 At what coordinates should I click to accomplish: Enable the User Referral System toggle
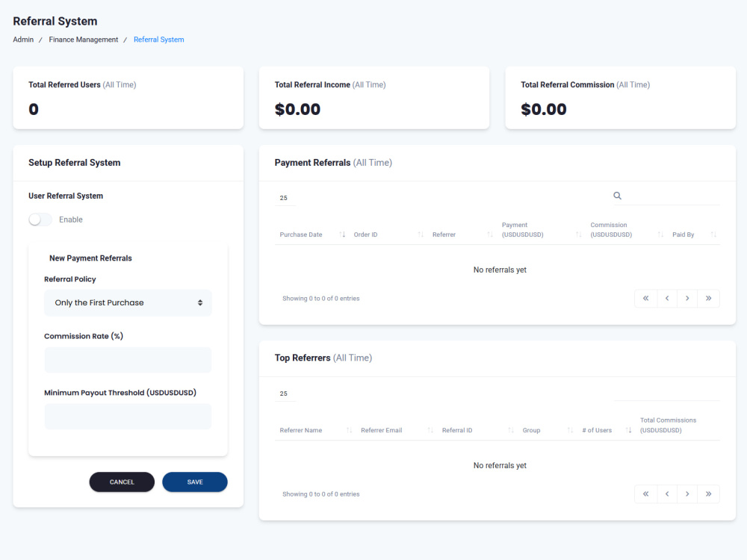[40, 220]
